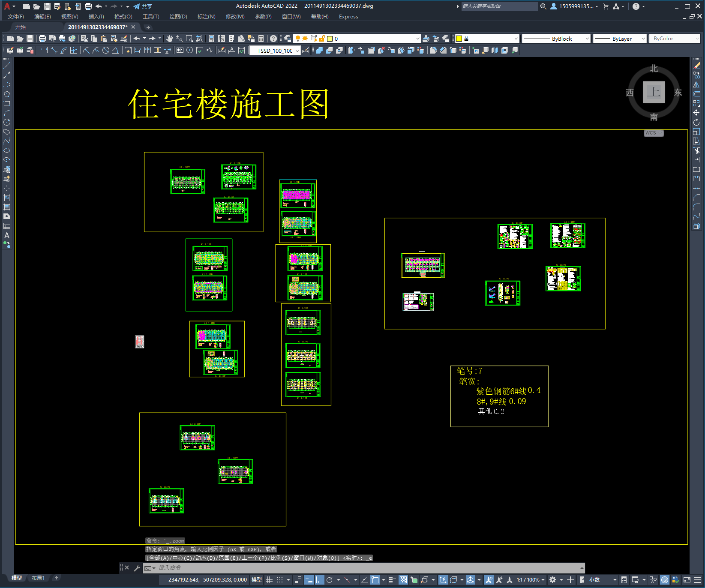Toggle transparency display in status bar
The image size is (705, 588).
pyautogui.click(x=403, y=580)
